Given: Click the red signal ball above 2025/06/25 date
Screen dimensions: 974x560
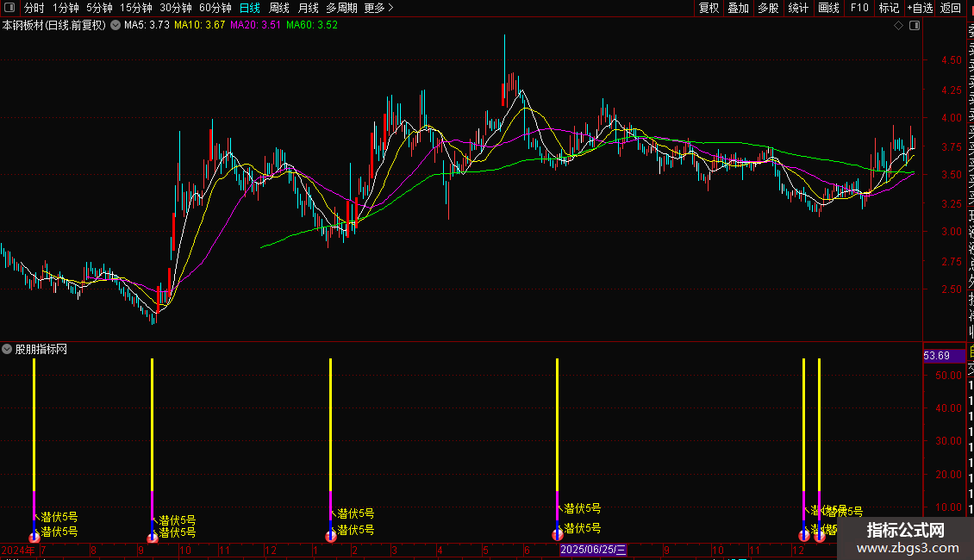Looking at the screenshot, I should click(557, 534).
